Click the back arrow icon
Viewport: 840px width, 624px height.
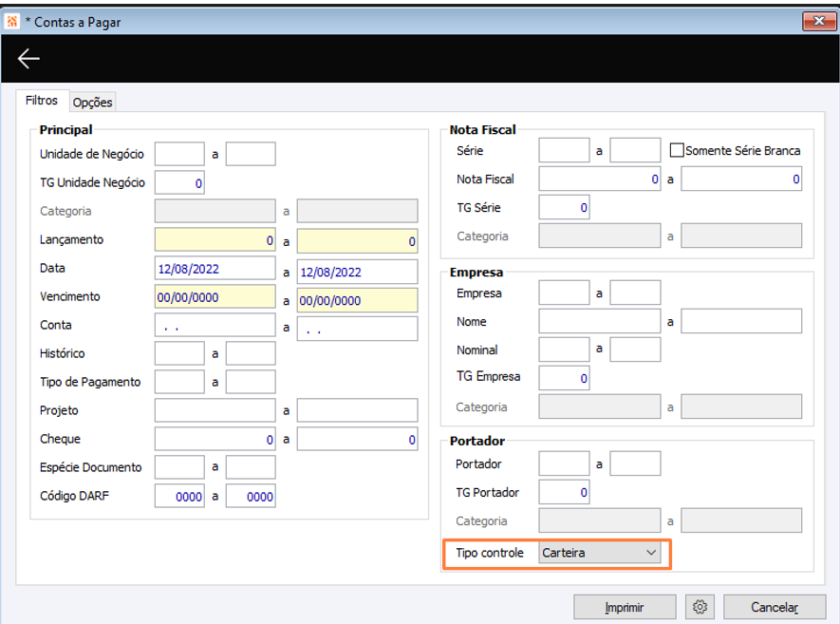[x=28, y=59]
